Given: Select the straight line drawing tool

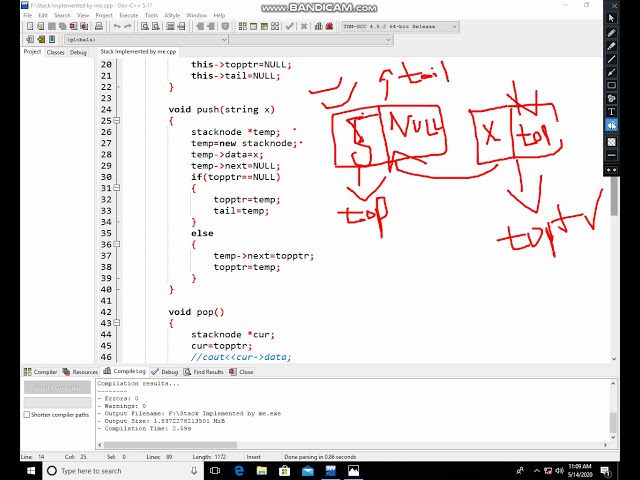Looking at the screenshot, I should pyautogui.click(x=611, y=59).
